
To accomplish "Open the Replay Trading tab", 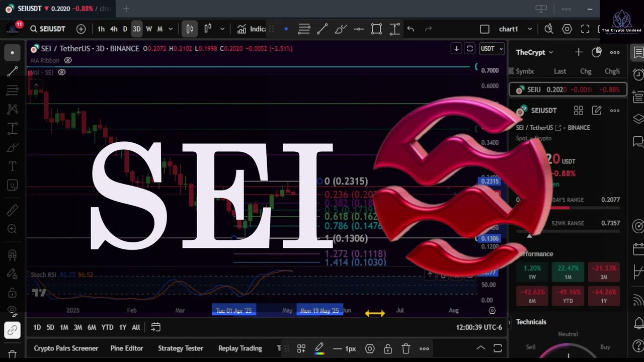I will 240,348.
